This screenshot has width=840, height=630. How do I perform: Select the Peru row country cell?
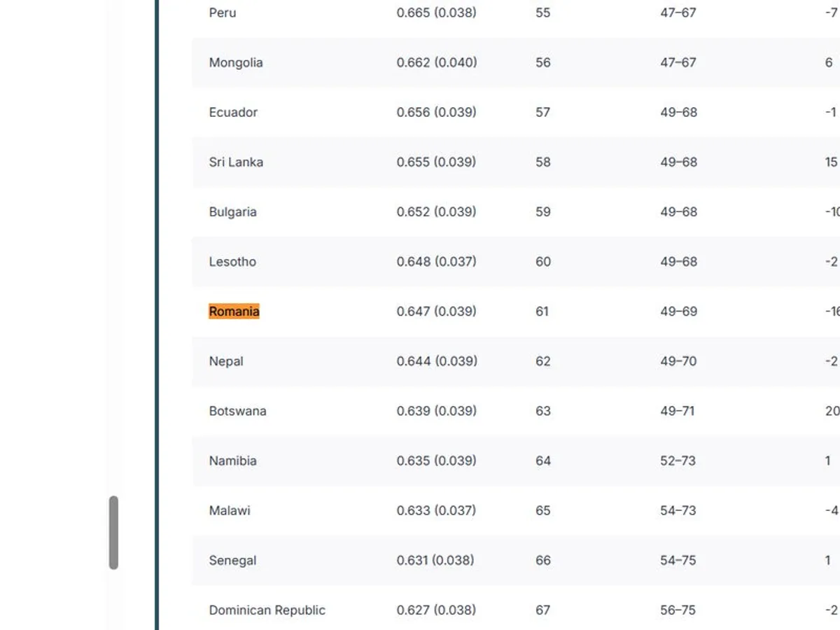point(223,13)
